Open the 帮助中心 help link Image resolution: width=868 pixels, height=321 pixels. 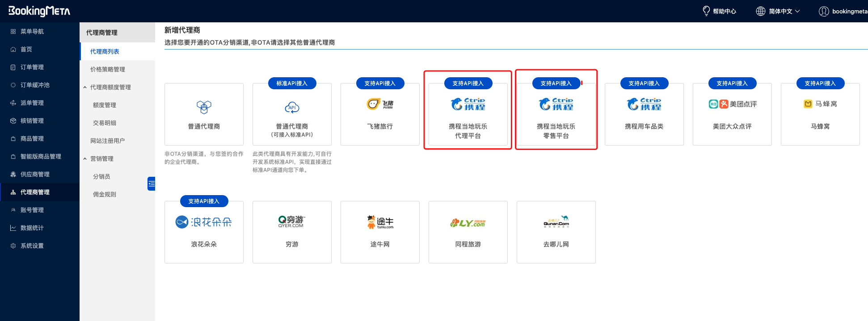pos(719,11)
